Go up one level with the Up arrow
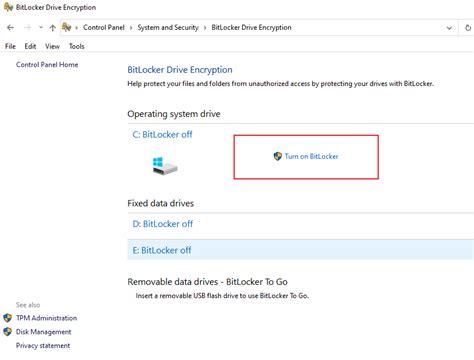The width and height of the screenshot is (474, 360). [x=53, y=28]
